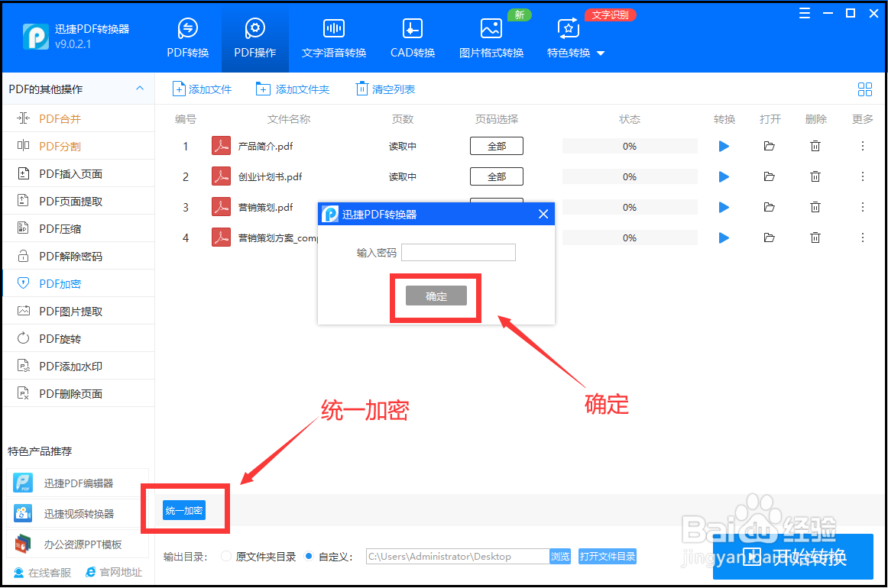Open the CAD转换 tab
The width and height of the screenshot is (888, 588).
[x=413, y=38]
